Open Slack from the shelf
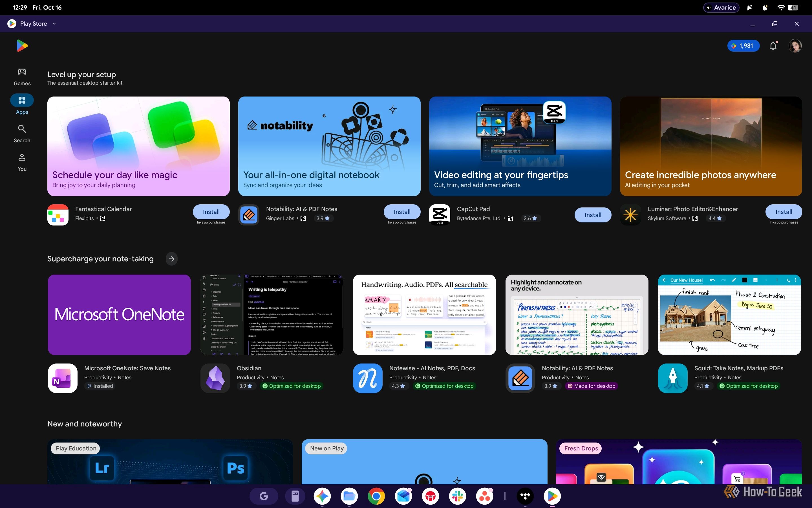 click(x=458, y=496)
